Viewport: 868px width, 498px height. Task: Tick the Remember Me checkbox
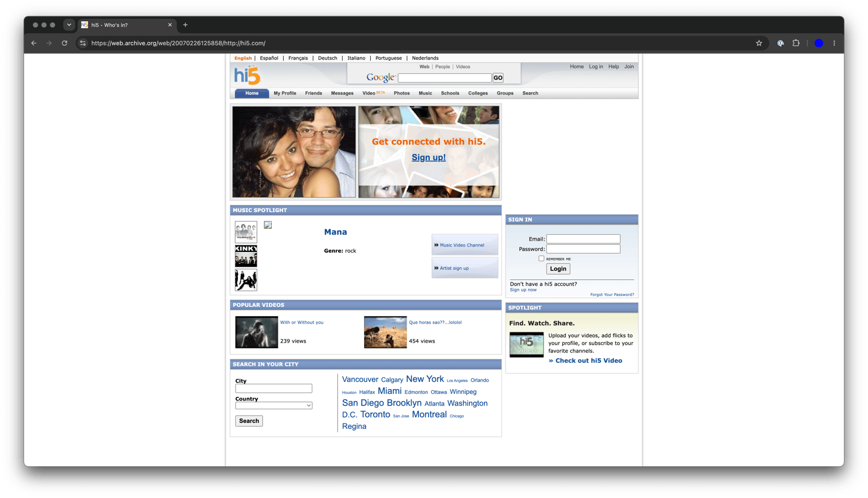click(541, 259)
